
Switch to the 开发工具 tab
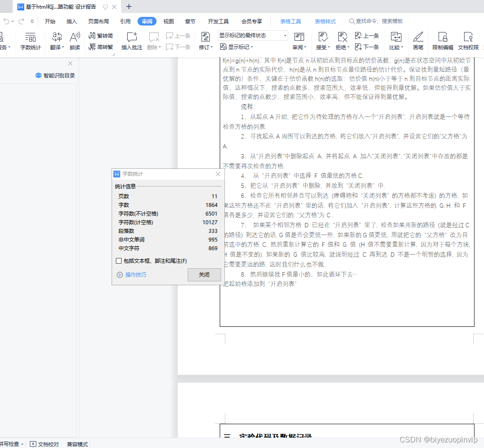pyautogui.click(x=218, y=21)
